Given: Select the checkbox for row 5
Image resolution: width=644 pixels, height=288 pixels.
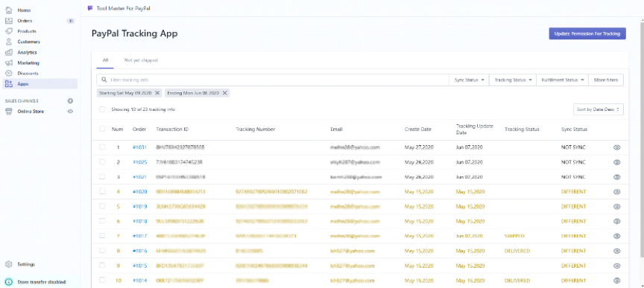Looking at the screenshot, I should (102, 206).
